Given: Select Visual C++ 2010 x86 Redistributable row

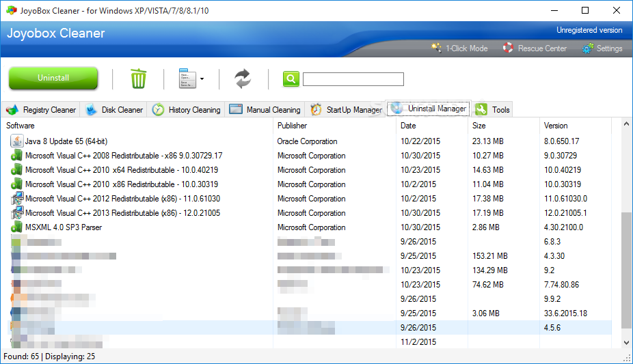Looking at the screenshot, I should coord(122,184).
